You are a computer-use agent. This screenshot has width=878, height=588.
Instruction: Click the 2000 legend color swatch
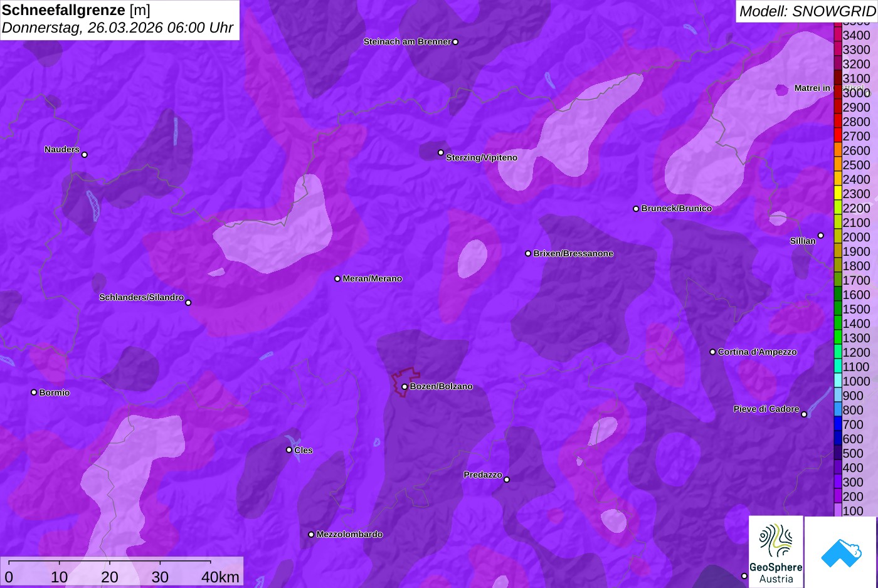pos(837,236)
